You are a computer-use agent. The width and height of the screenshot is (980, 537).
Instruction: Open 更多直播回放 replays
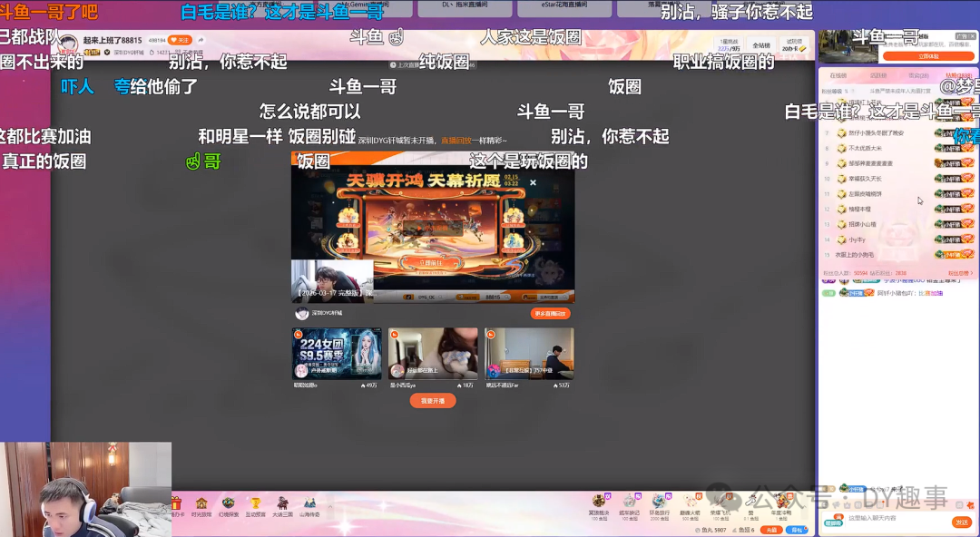click(551, 314)
